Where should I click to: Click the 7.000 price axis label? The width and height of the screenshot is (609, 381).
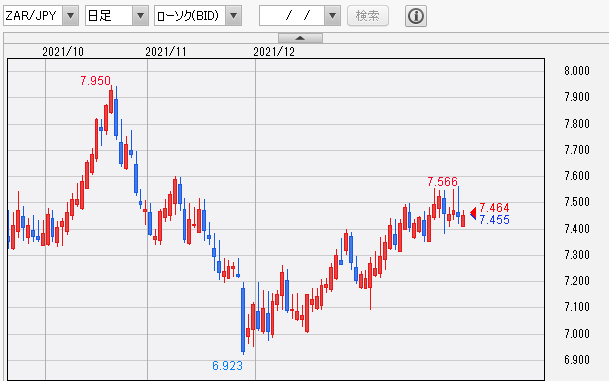click(577, 334)
